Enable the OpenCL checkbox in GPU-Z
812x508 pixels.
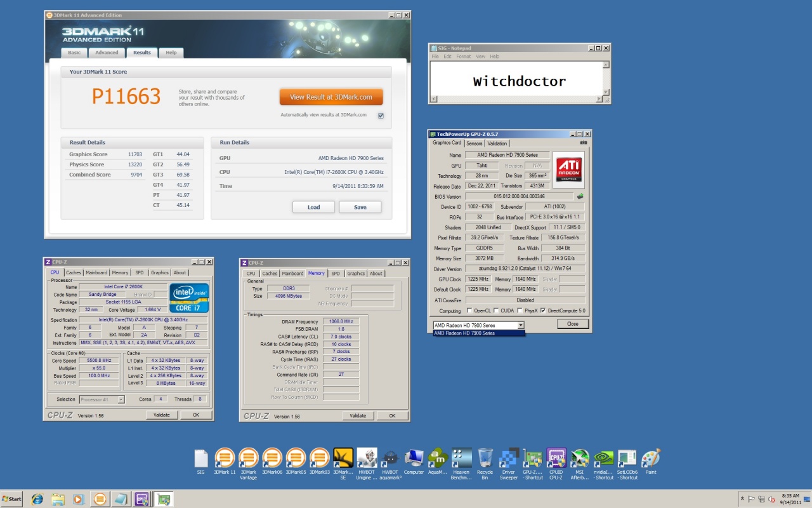[x=469, y=311]
